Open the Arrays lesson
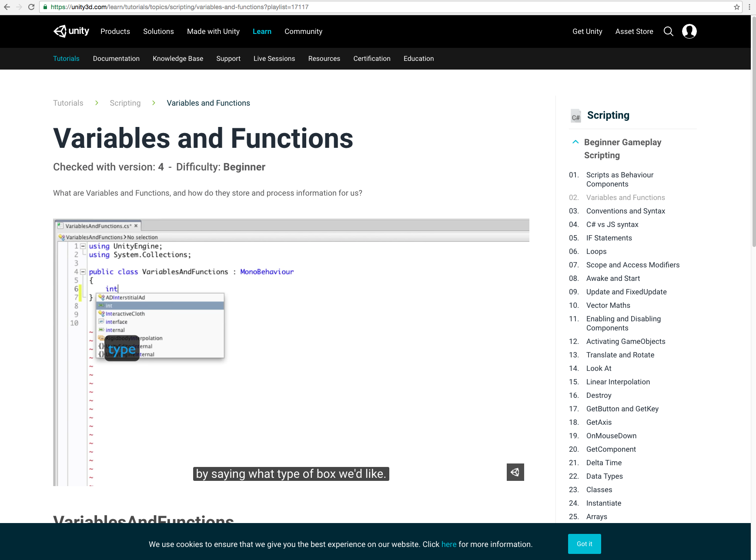 tap(596, 517)
